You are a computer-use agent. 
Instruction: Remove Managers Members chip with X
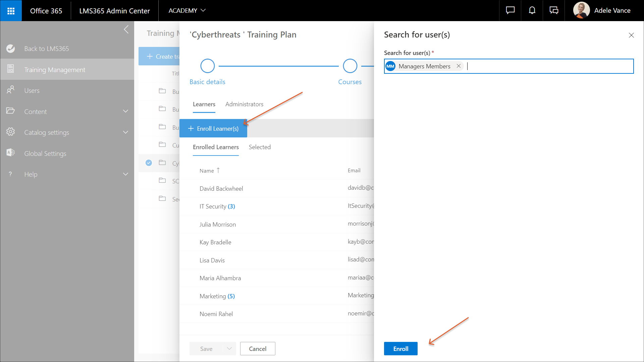tap(459, 66)
